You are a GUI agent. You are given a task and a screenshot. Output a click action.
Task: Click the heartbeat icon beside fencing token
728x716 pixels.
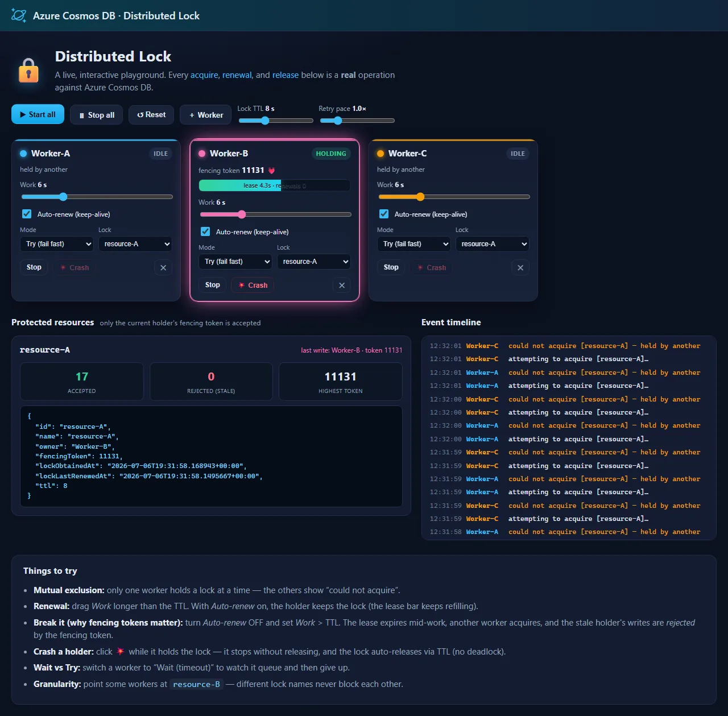tap(271, 171)
